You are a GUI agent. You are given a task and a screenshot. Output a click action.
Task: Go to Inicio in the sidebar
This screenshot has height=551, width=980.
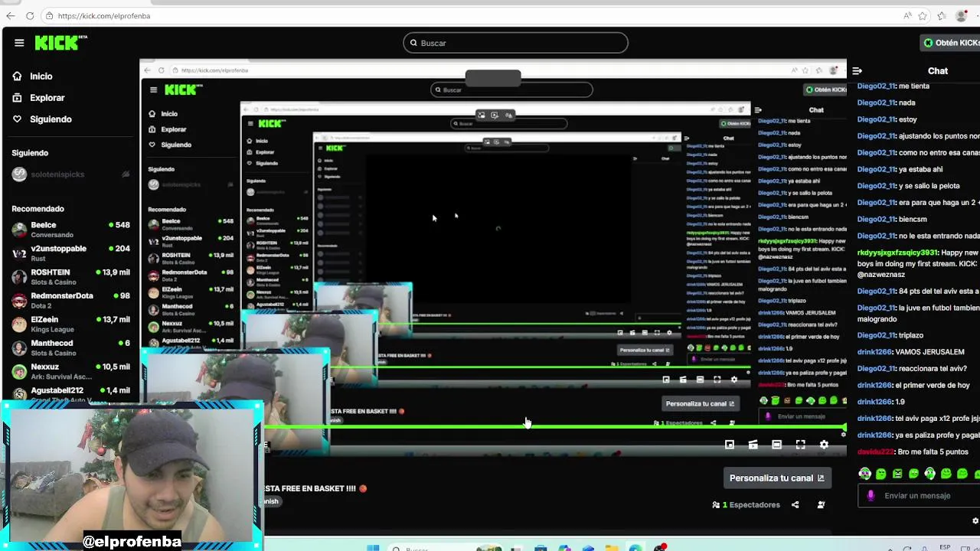[41, 77]
